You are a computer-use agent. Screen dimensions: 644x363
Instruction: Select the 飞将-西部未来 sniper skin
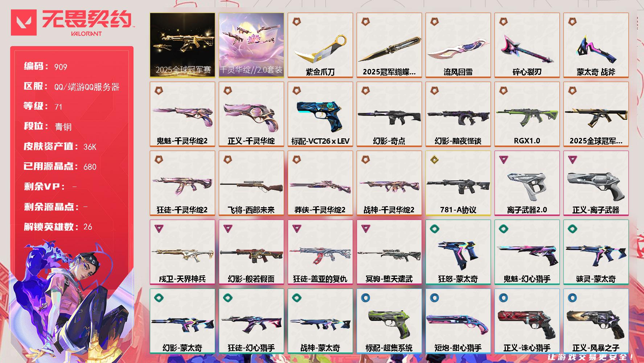(251, 183)
